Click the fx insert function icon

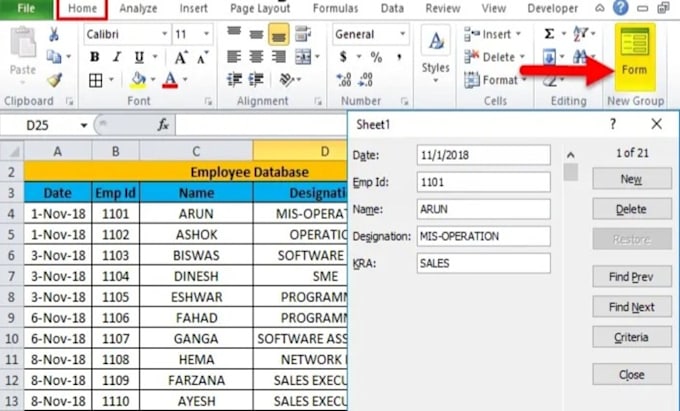point(163,125)
